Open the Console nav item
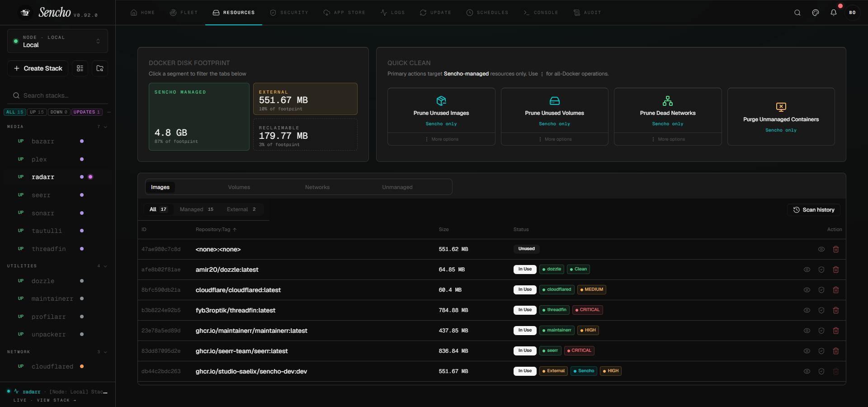The height and width of the screenshot is (407, 868). 541,13
